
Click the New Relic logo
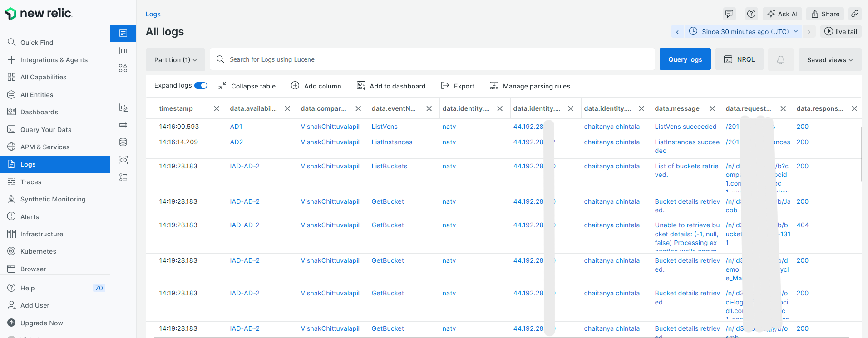(39, 14)
